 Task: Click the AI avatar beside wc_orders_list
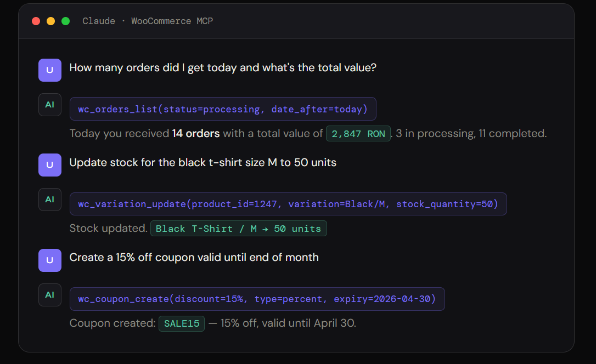pos(50,105)
